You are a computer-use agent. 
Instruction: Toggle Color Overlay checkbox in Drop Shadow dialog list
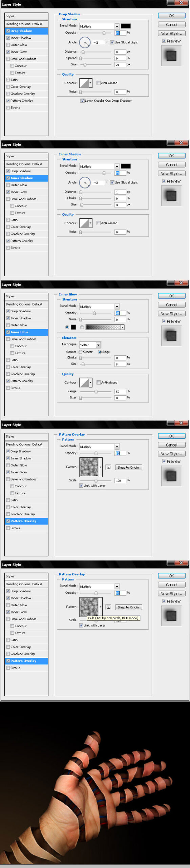coord(8,87)
